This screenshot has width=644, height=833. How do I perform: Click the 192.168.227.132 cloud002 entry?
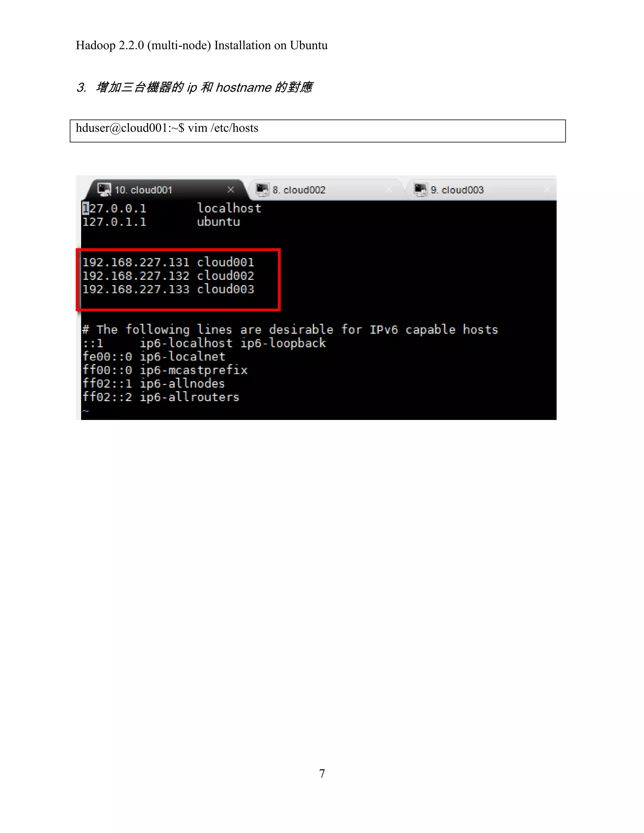[x=168, y=276]
